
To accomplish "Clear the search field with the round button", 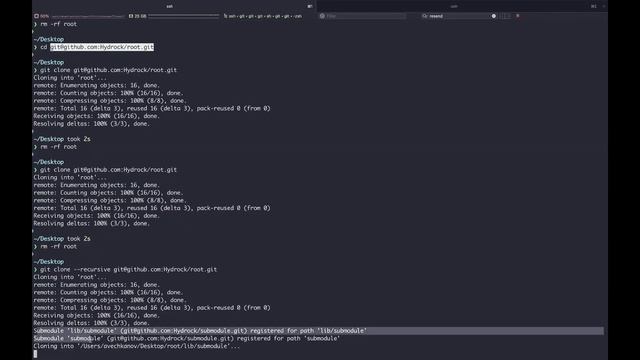I will [493, 16].
